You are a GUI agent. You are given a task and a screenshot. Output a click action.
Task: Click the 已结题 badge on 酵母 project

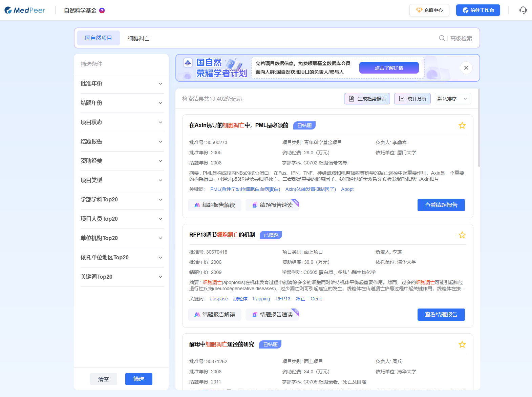click(x=270, y=344)
